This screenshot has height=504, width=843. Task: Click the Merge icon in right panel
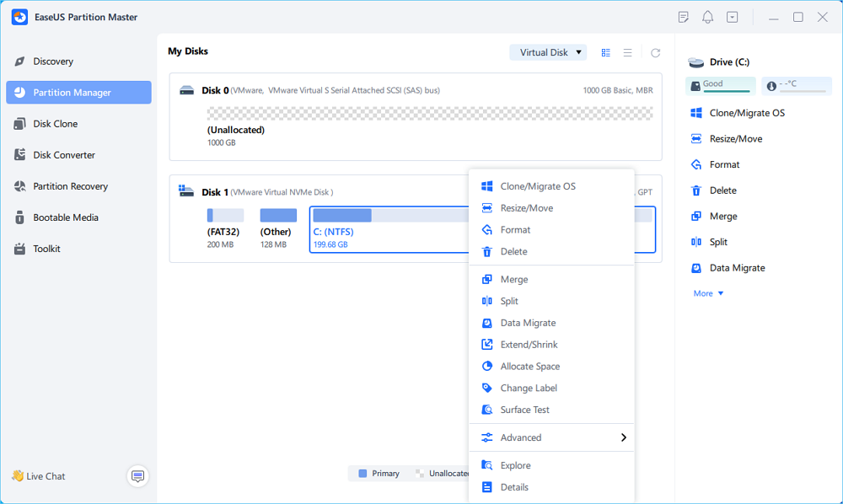(696, 217)
